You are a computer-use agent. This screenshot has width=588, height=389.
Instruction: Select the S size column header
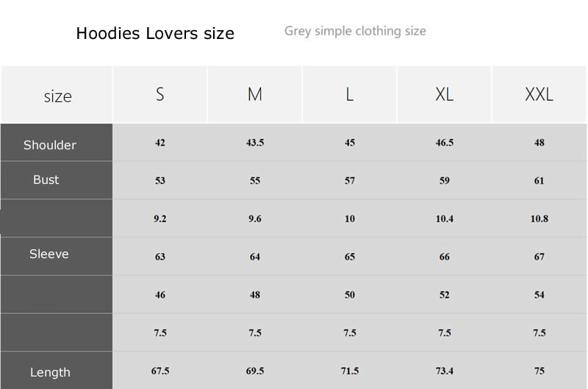[160, 94]
